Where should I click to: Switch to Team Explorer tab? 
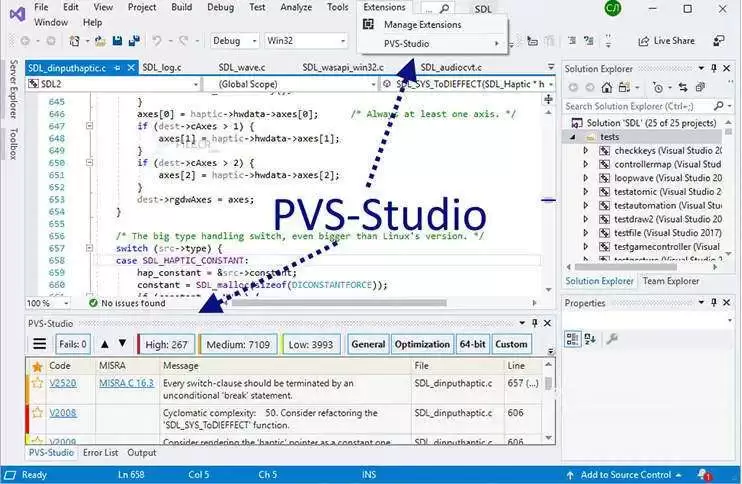tap(671, 281)
